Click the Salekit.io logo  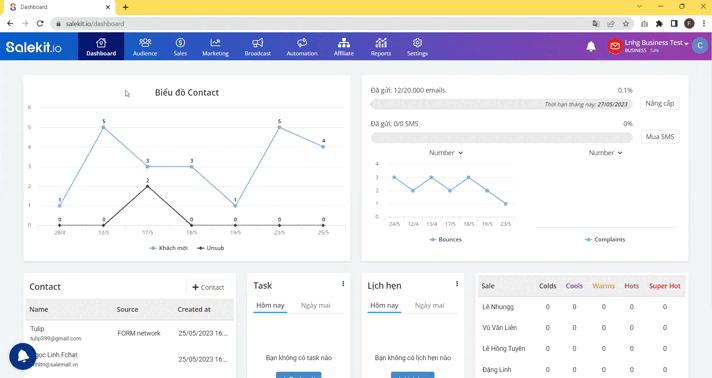click(x=34, y=46)
